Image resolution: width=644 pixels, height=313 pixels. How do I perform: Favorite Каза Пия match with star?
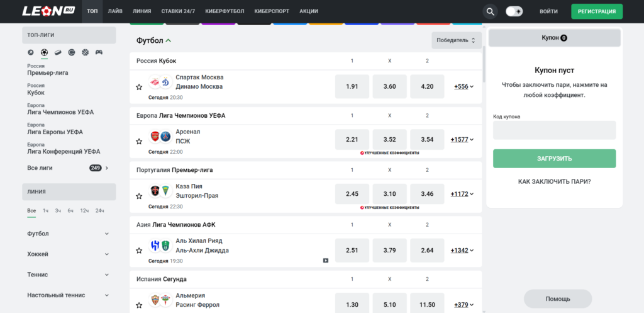(139, 196)
